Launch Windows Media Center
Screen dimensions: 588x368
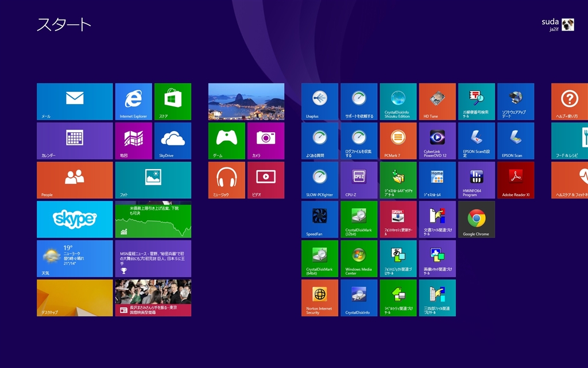tap(359, 259)
